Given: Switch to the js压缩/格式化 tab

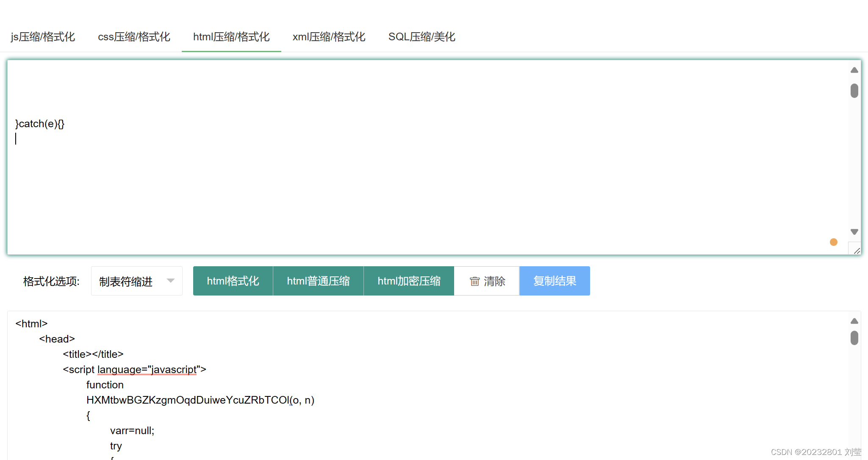Looking at the screenshot, I should coord(43,37).
